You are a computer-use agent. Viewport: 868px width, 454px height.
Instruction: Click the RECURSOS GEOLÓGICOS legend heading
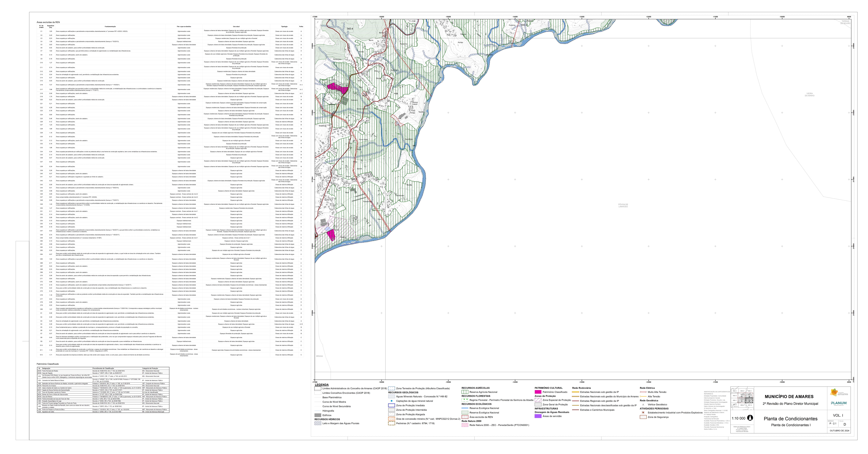[x=403, y=392]
